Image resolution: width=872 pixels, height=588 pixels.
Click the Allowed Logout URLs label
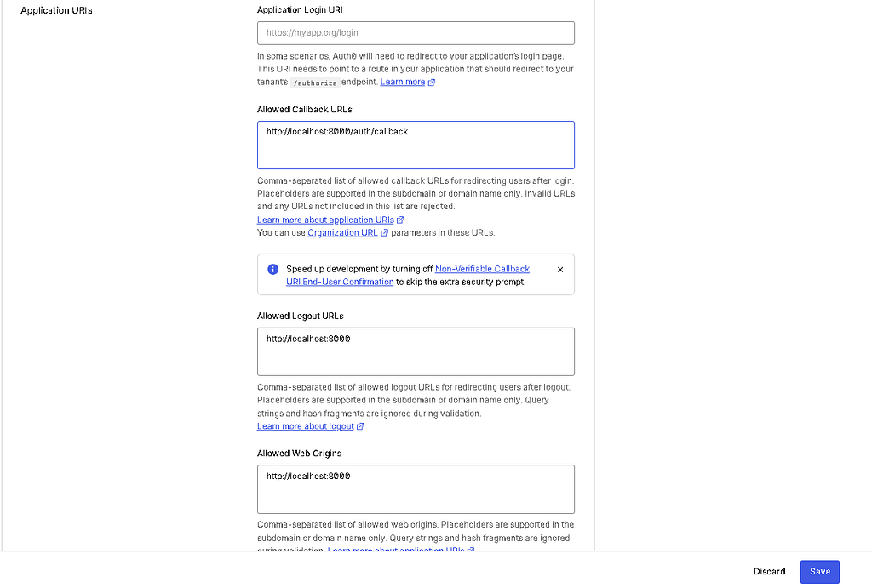[x=301, y=316]
